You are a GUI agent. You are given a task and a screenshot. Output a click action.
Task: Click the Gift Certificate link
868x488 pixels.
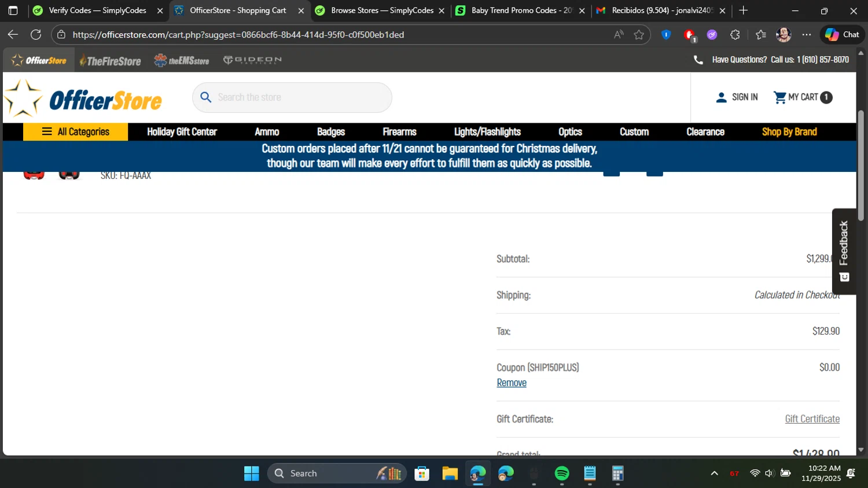[812, 419]
